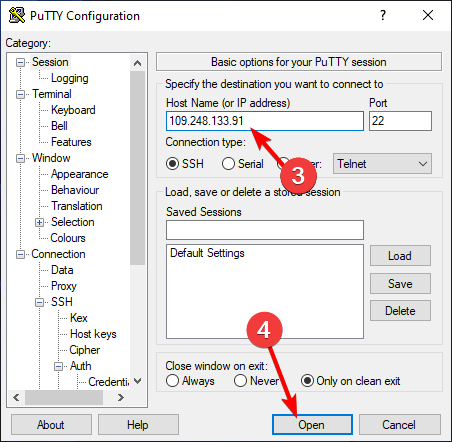Click the Save session button
Screen dimensions: 452x442
pyautogui.click(x=400, y=284)
